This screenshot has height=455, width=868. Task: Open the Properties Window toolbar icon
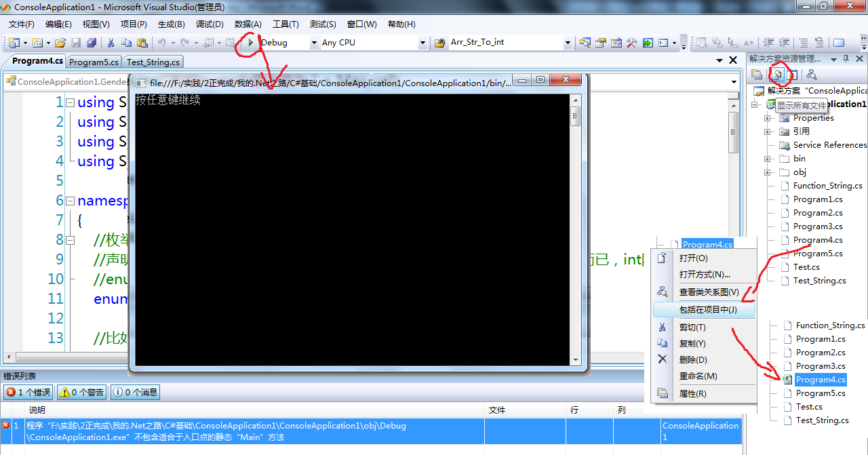tap(601, 43)
